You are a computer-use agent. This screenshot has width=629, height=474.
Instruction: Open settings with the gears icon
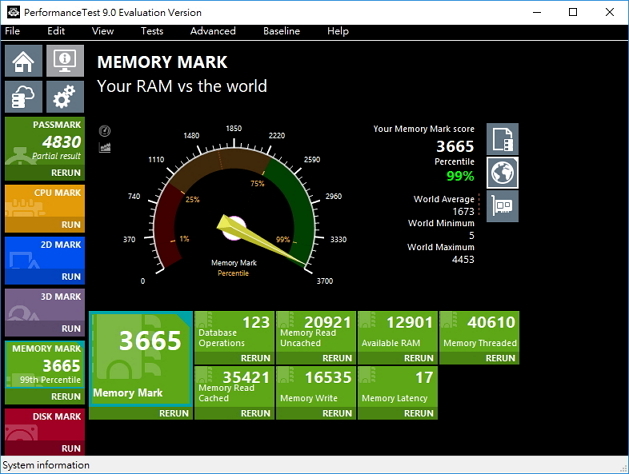coord(65,96)
